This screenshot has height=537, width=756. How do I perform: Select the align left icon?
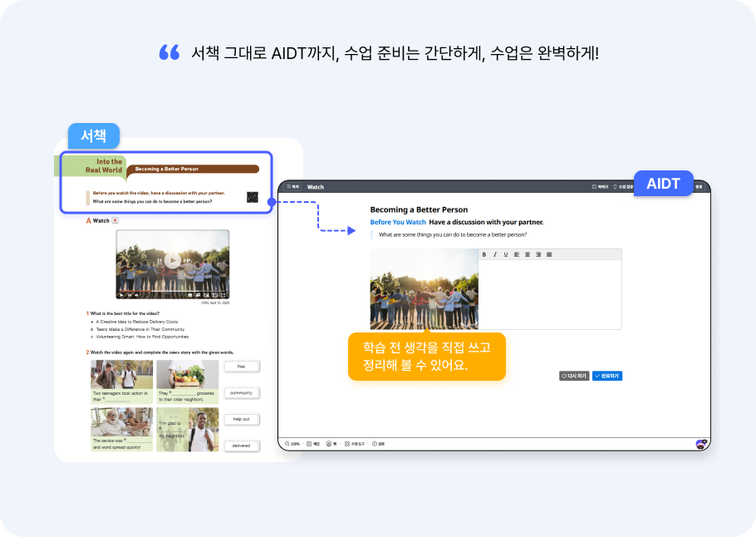(x=517, y=254)
